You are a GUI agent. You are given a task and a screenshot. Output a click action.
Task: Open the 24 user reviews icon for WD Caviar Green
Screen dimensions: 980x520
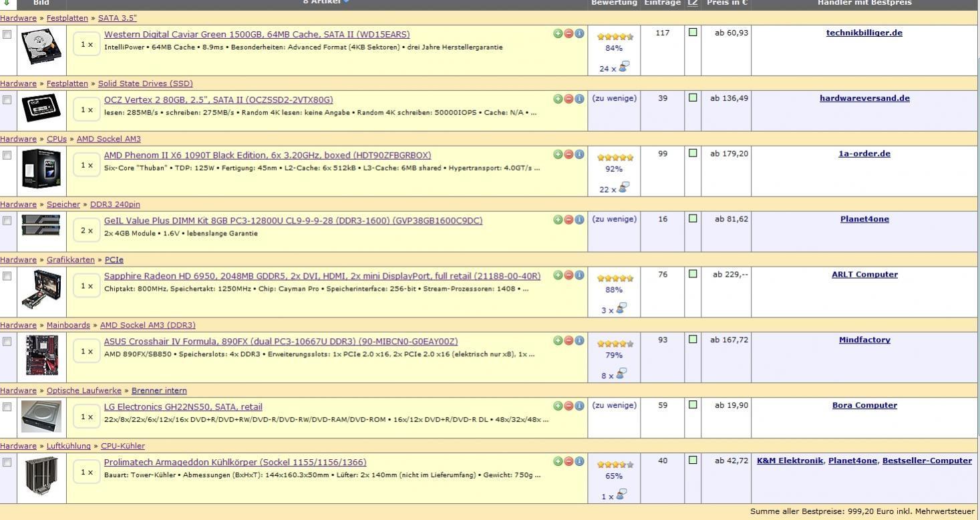pos(624,66)
